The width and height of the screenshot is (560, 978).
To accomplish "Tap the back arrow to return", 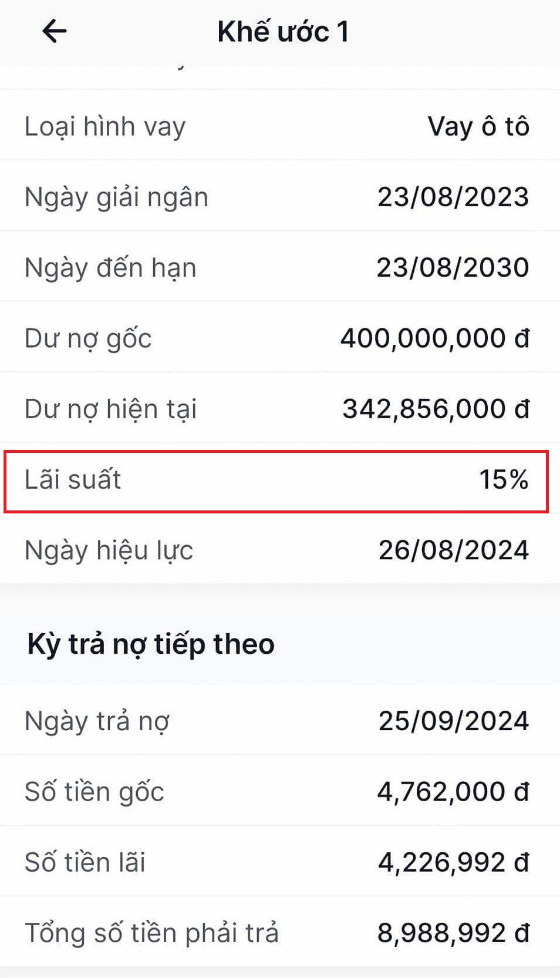I will tap(54, 31).
